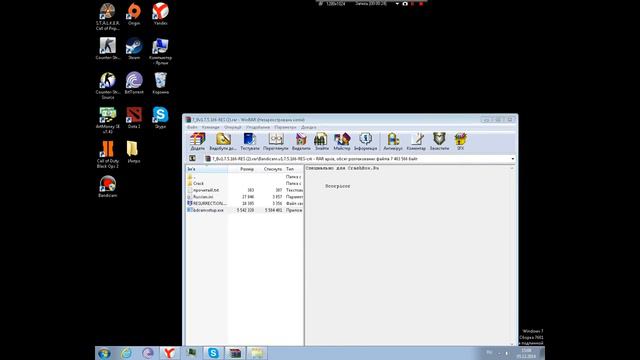Open the ArtMoney SE desktop shortcut
Image resolution: width=640 pixels, height=360 pixels.
(x=108, y=120)
